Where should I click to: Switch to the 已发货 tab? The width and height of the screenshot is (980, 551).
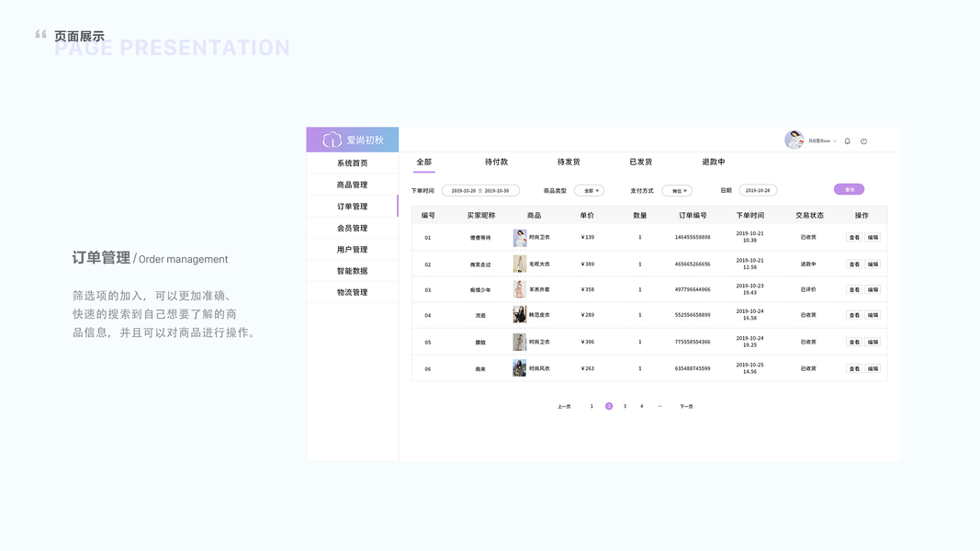tap(640, 162)
